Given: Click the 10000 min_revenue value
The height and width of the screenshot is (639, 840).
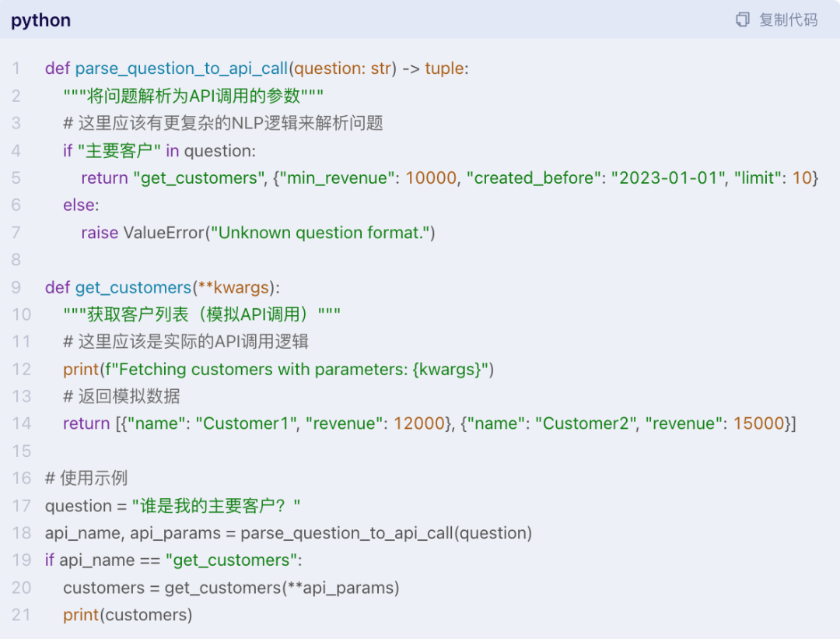Looking at the screenshot, I should click(431, 178).
